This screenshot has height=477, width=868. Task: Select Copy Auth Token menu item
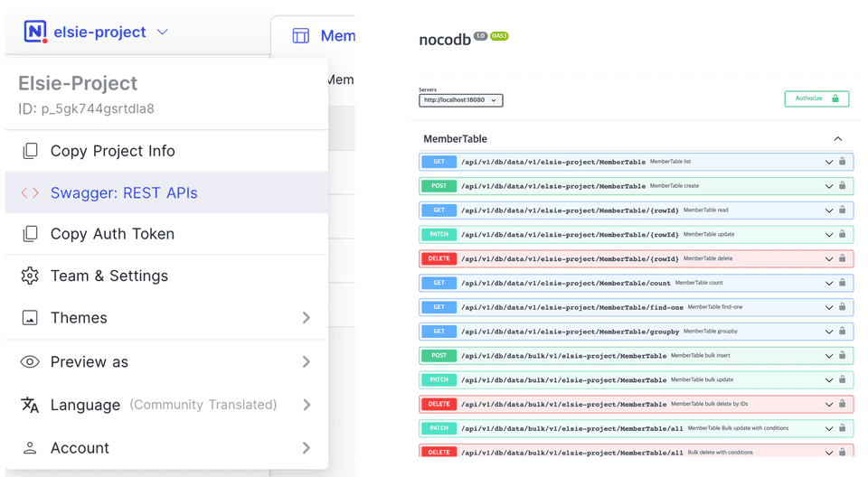pos(112,234)
